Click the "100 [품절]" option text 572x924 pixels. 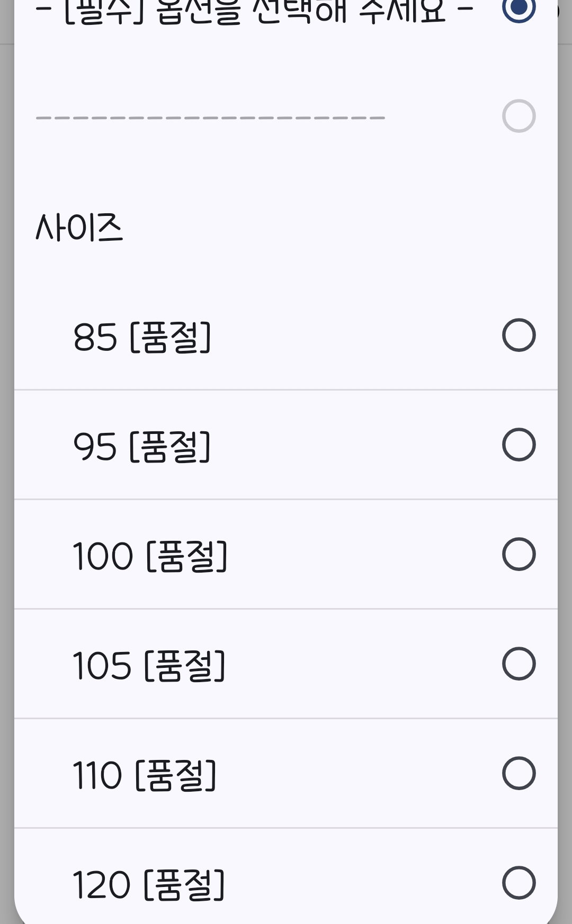point(150,556)
